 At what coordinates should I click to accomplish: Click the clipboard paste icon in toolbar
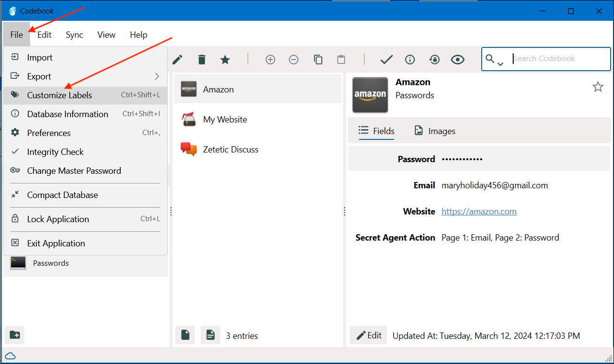(x=341, y=60)
